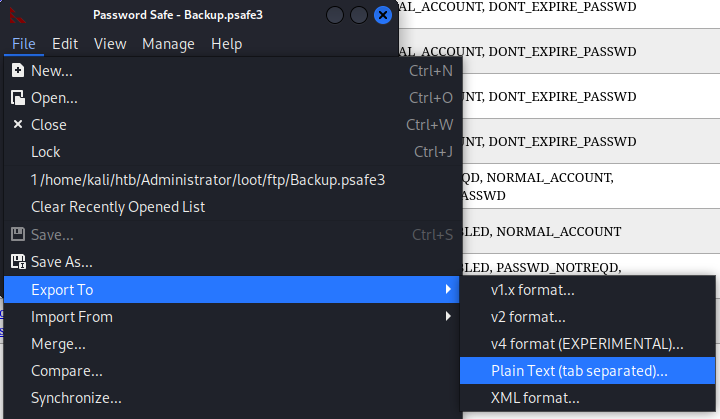Viewport: 720px width, 419px height.
Task: Open the Edit menu
Action: tap(65, 44)
